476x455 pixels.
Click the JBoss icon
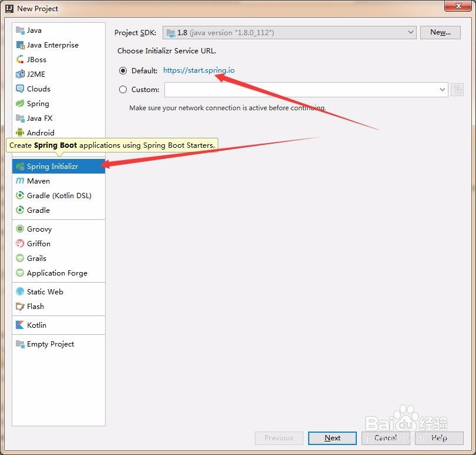point(20,59)
